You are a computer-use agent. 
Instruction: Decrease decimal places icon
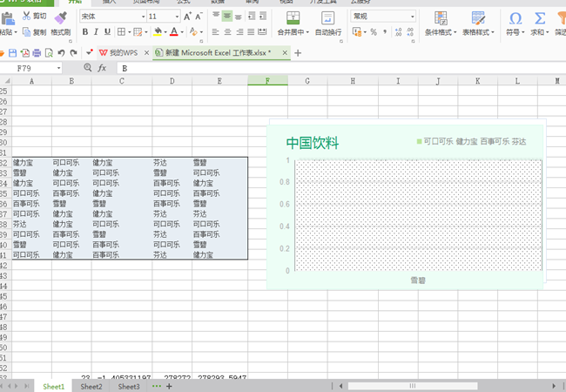(x=410, y=32)
